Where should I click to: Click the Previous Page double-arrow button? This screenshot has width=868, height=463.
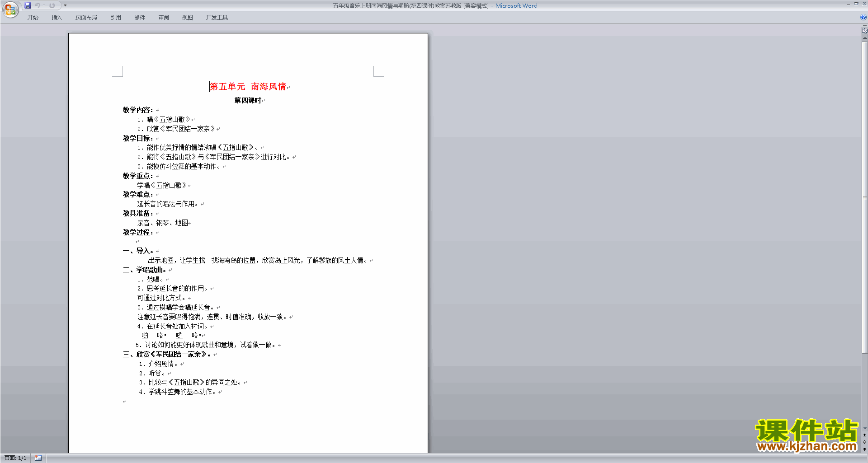[x=864, y=435]
